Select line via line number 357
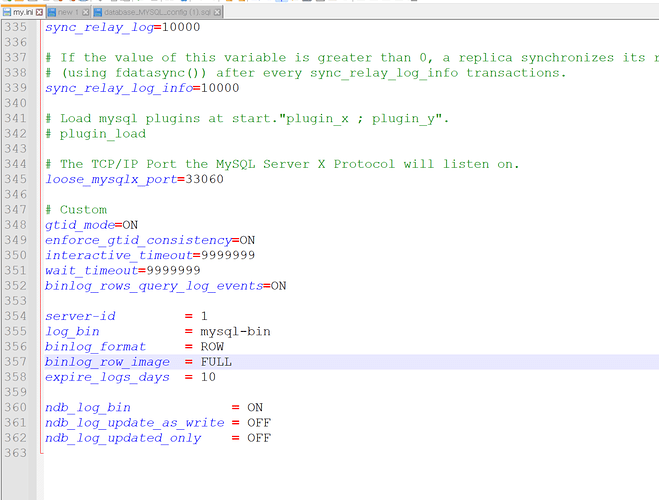Image resolution: width=659 pixels, height=500 pixels. [x=16, y=362]
